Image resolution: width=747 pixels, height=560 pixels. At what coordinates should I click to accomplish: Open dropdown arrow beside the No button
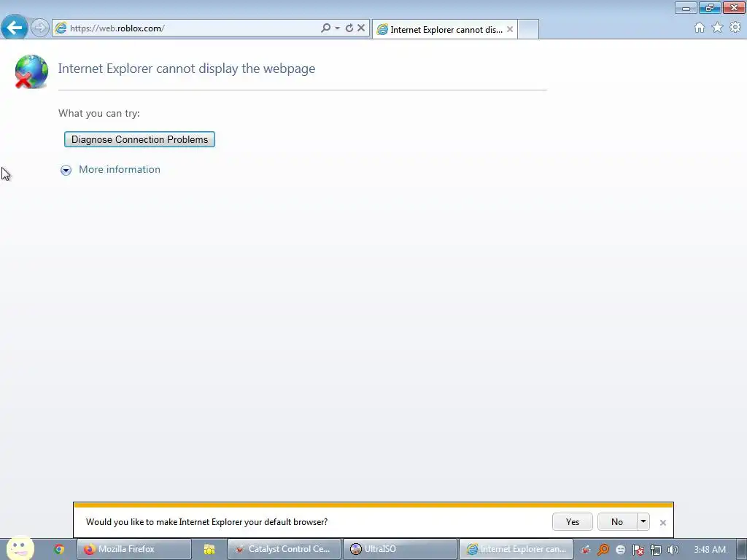coord(643,522)
